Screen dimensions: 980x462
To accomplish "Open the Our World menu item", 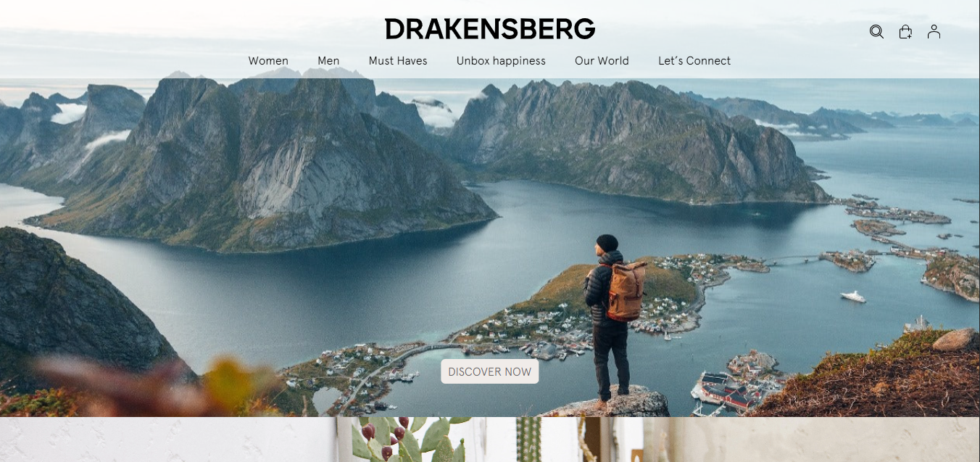I will (x=602, y=61).
